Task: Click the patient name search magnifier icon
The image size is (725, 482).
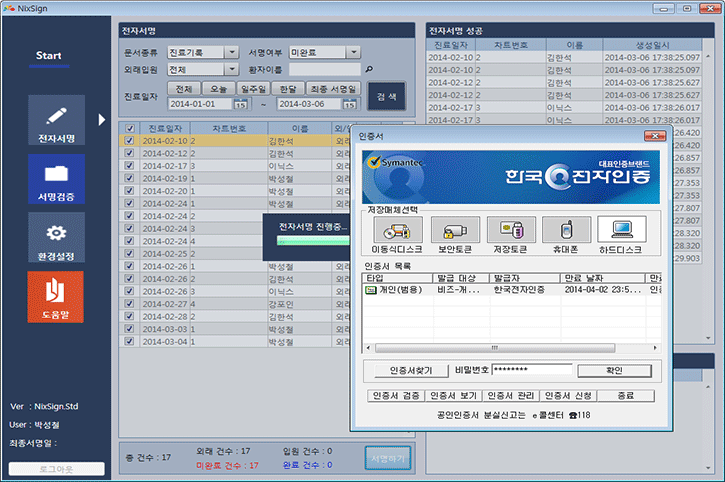Action: click(369, 70)
